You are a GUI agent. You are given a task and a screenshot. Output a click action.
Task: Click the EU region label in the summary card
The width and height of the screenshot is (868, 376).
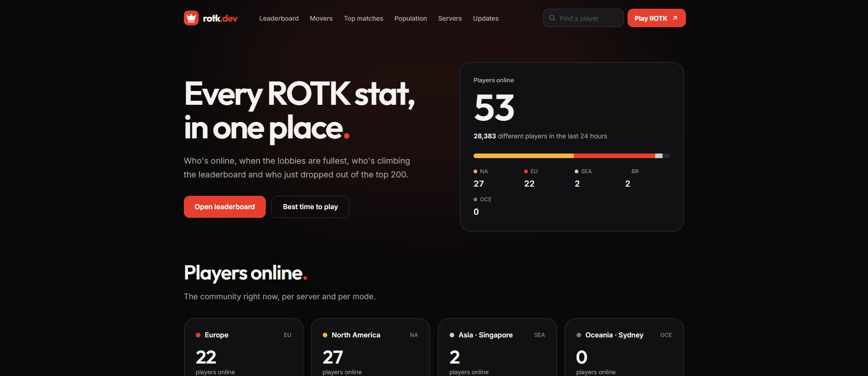[534, 171]
